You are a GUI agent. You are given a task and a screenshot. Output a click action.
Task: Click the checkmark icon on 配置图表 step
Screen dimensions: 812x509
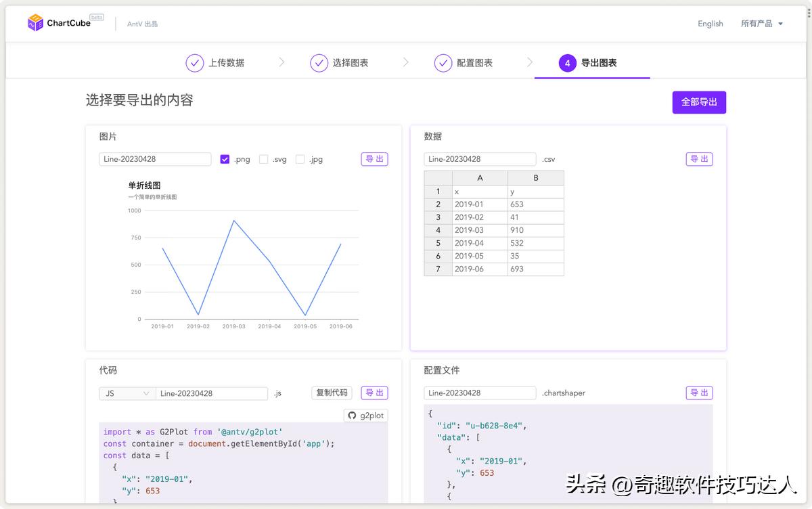pos(443,62)
